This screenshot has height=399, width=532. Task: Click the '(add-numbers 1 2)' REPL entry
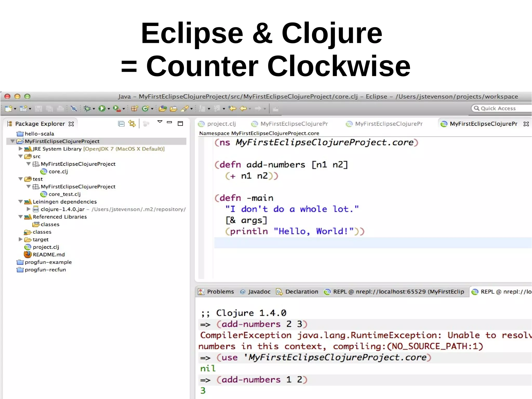coord(262,380)
